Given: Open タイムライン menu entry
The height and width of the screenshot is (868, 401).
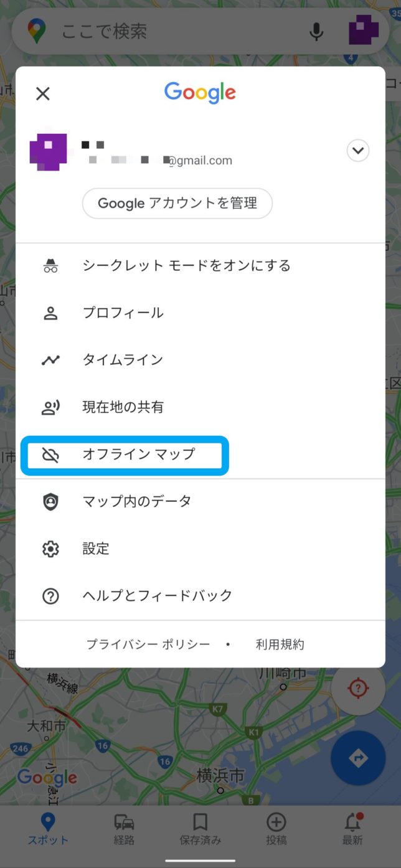Looking at the screenshot, I should [x=123, y=360].
